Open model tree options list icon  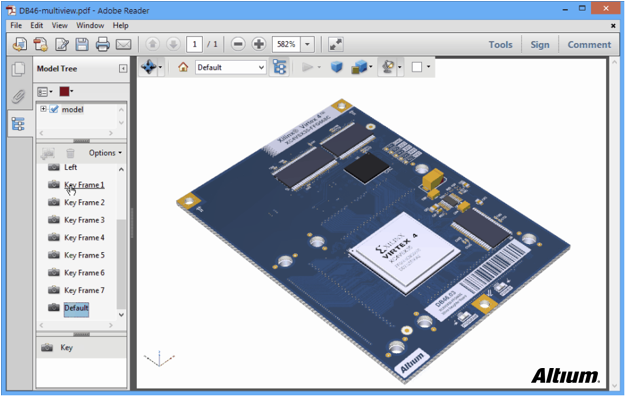(45, 92)
